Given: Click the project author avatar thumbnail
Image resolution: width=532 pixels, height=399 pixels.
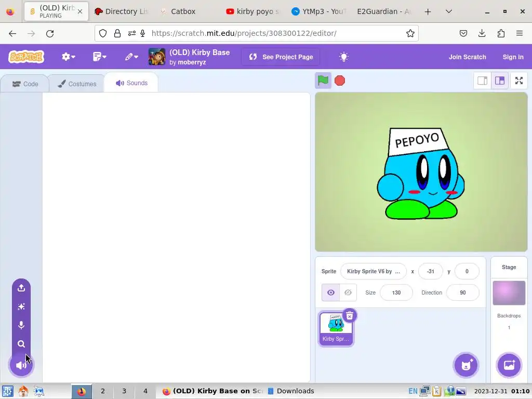Looking at the screenshot, I should [157, 57].
